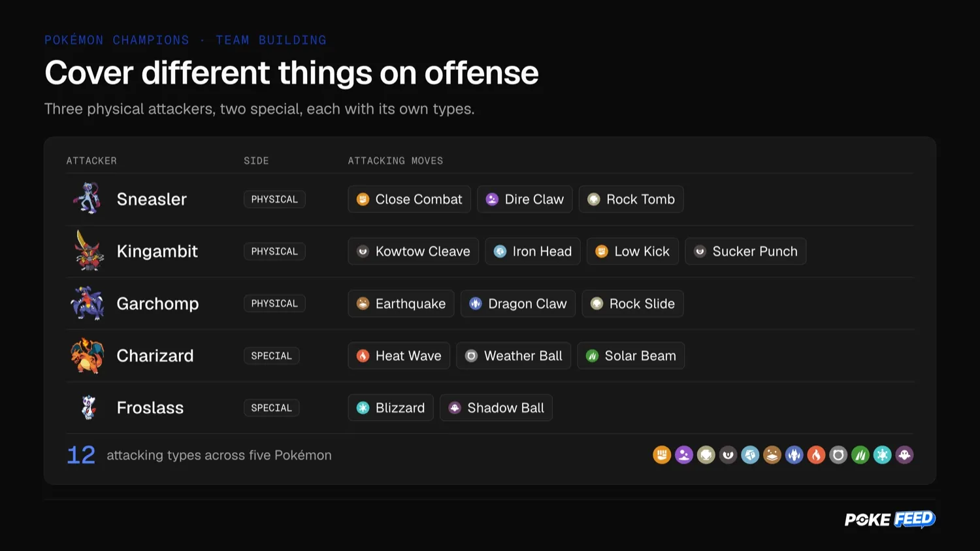Click the PHYSICAL badge in Sneasler's row
This screenshot has width=980, height=551.
(x=274, y=199)
